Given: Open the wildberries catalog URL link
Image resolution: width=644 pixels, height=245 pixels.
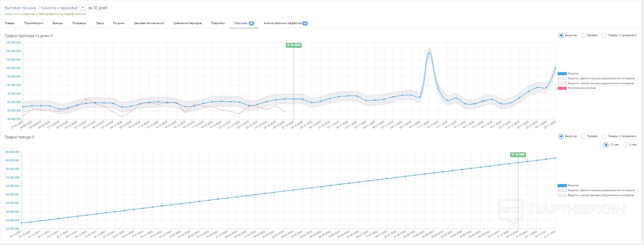Looking at the screenshot, I should (x=45, y=14).
